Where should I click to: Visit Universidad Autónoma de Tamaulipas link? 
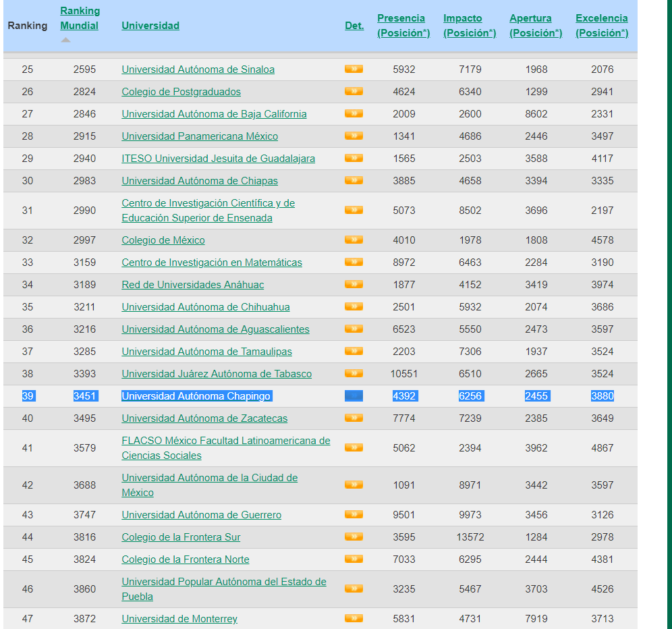(206, 352)
